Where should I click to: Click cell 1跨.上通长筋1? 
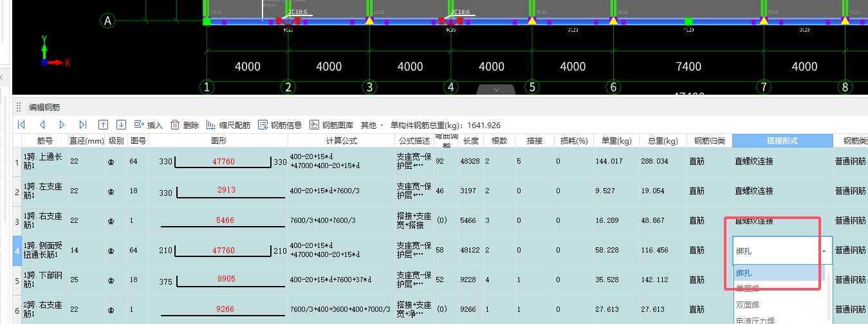45,162
